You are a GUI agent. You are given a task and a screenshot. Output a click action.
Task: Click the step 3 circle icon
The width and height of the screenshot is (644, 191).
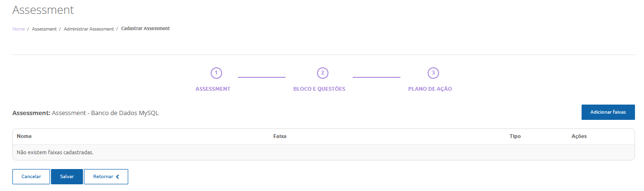point(433,73)
